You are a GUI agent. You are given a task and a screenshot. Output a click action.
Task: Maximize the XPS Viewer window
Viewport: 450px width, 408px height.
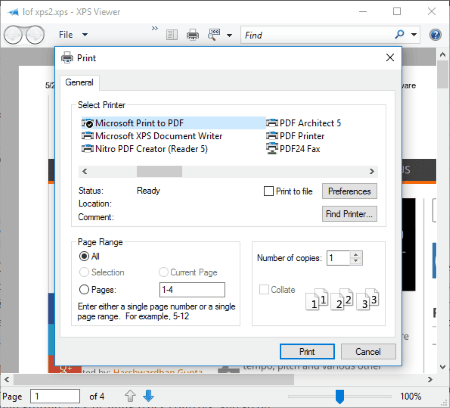(x=397, y=11)
